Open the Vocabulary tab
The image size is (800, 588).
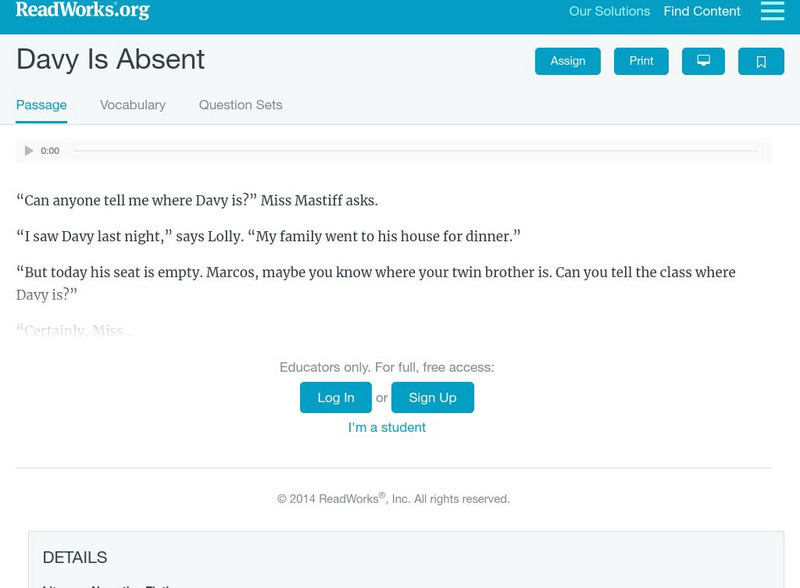pyautogui.click(x=133, y=105)
